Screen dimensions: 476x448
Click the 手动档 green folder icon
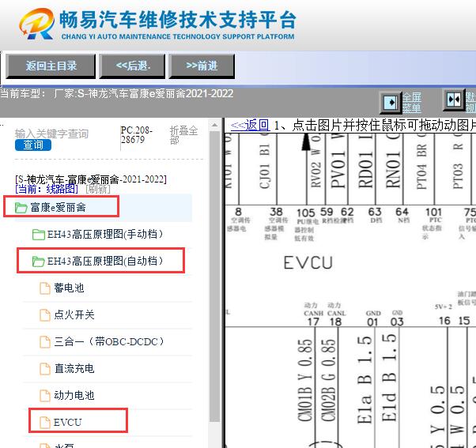[x=39, y=235]
